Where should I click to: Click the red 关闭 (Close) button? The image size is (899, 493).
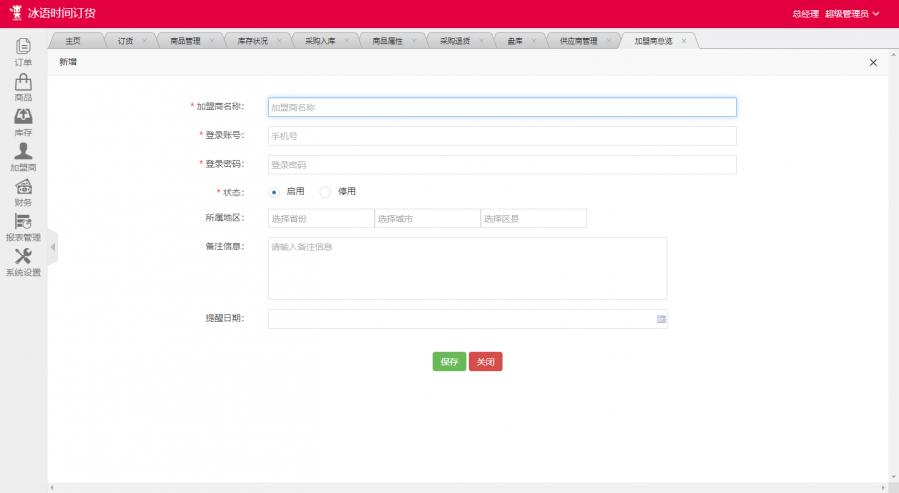485,362
